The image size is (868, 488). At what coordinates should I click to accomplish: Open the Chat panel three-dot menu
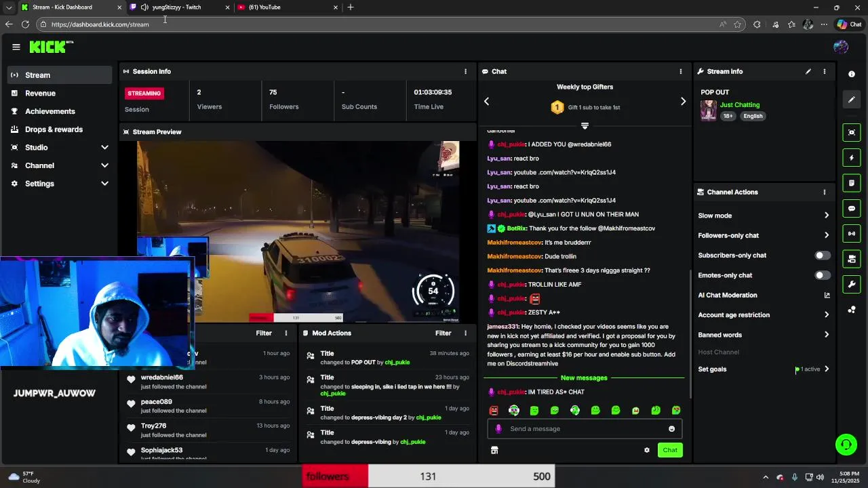click(681, 71)
